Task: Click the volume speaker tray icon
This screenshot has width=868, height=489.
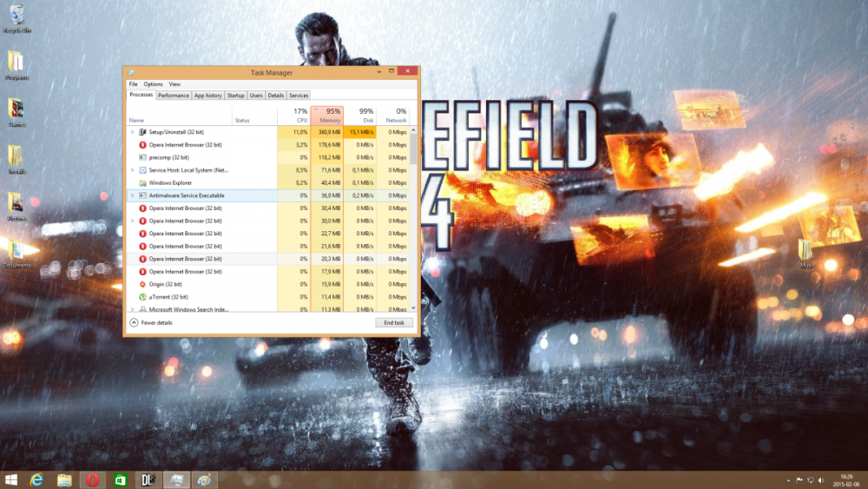Action: (821, 480)
